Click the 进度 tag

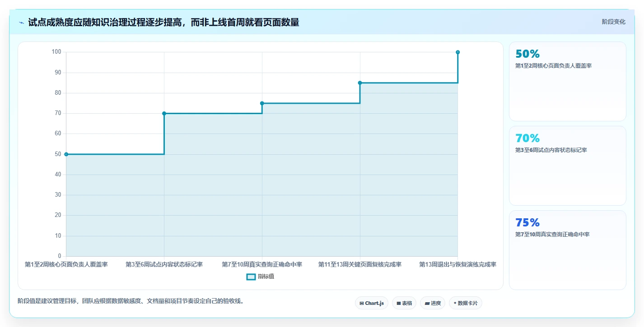point(433,303)
